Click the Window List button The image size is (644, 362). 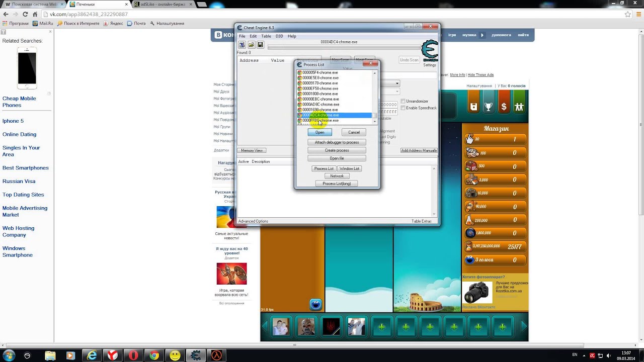(x=349, y=168)
